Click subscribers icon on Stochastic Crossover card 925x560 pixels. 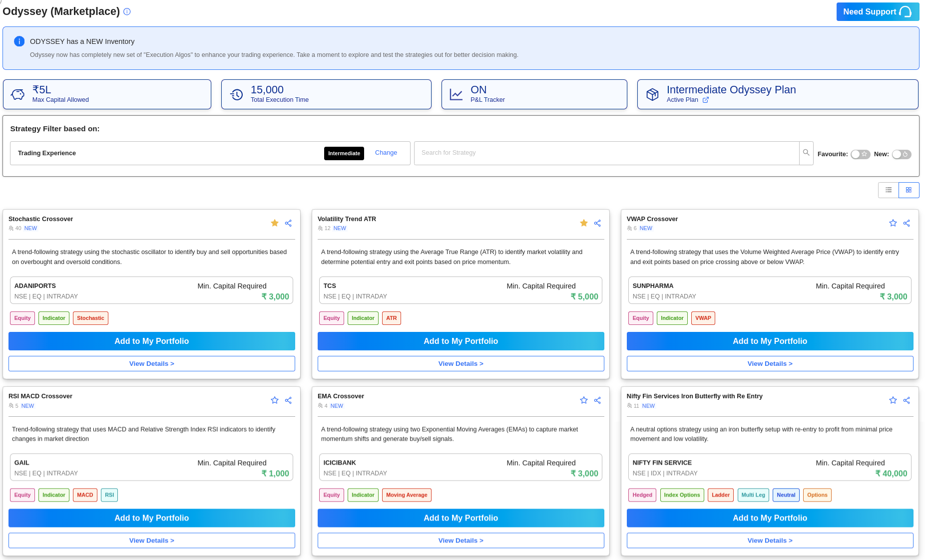[11, 229]
